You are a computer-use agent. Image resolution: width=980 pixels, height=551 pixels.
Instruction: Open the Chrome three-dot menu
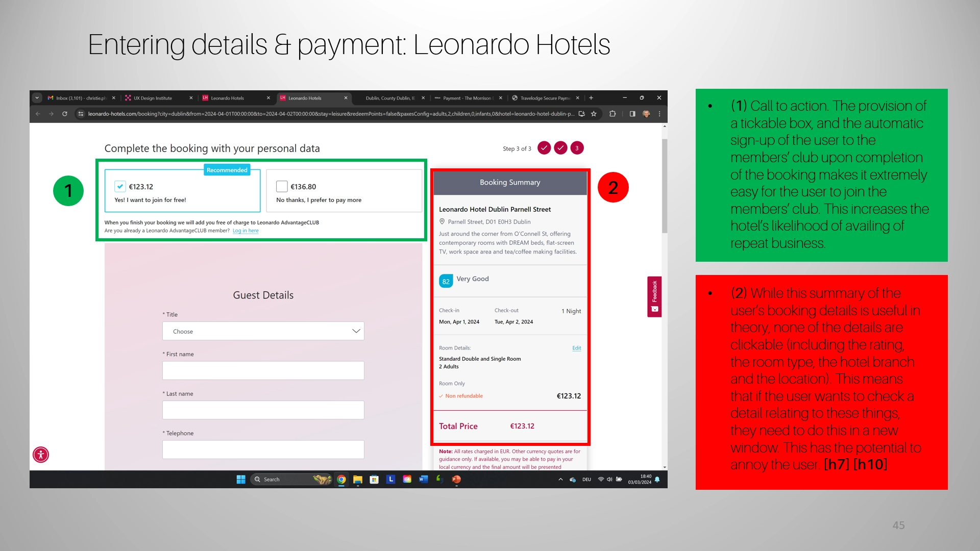click(x=659, y=114)
